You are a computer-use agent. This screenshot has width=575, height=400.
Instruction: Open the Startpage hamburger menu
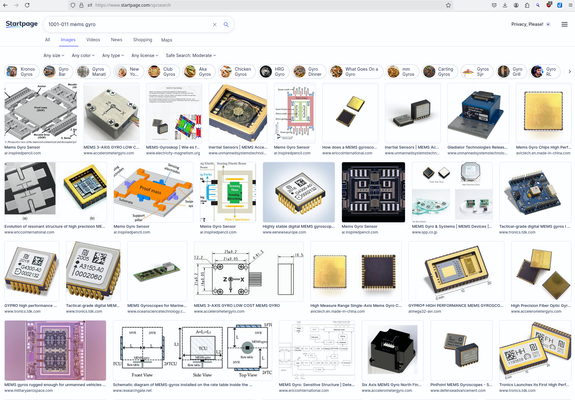pyautogui.click(x=564, y=24)
